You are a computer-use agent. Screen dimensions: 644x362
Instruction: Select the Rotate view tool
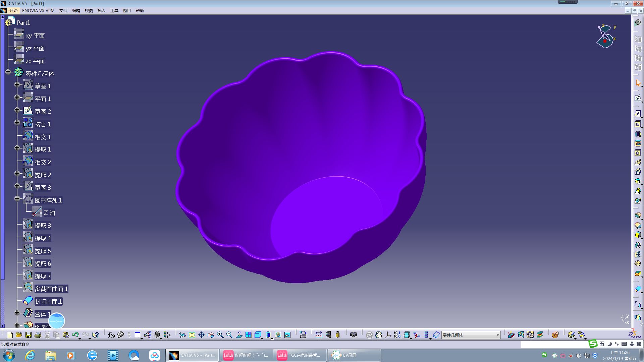pos(211,335)
